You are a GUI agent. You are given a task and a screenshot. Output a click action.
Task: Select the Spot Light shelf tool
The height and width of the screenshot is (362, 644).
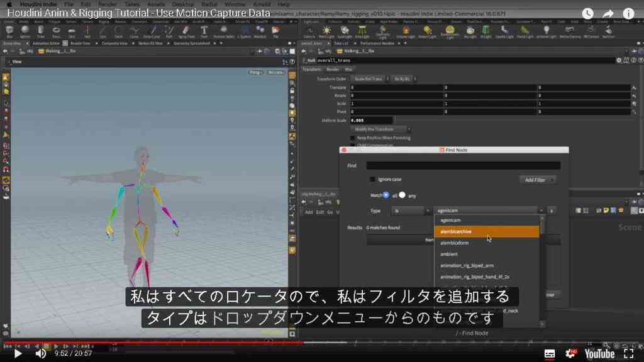(344, 31)
